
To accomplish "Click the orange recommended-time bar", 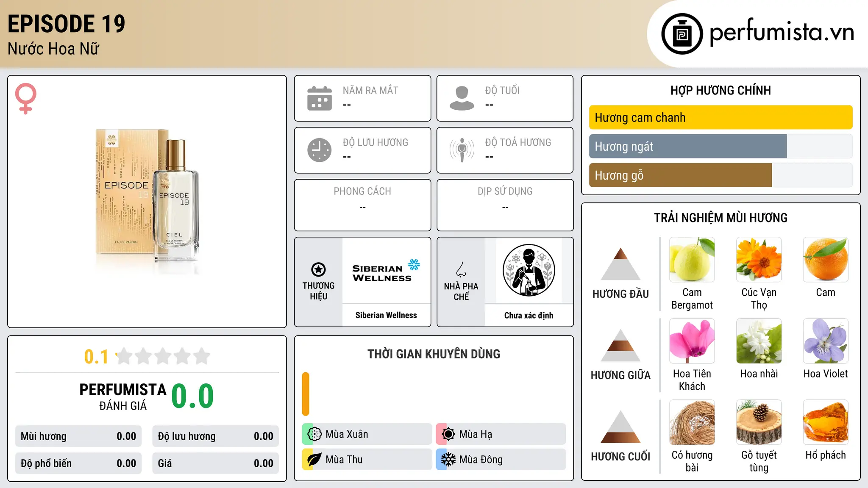I will 306,394.
